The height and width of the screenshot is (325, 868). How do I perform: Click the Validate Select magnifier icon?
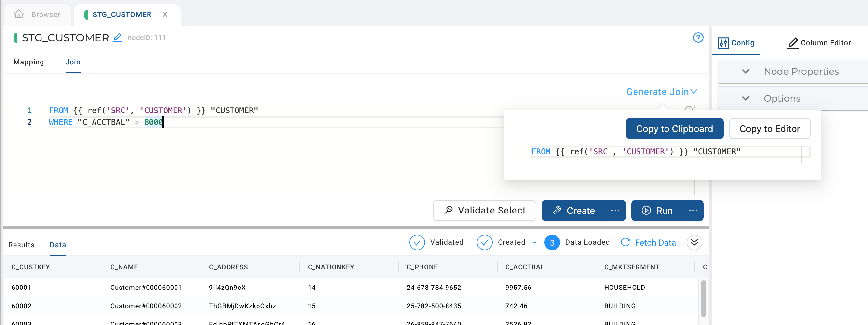click(x=448, y=210)
